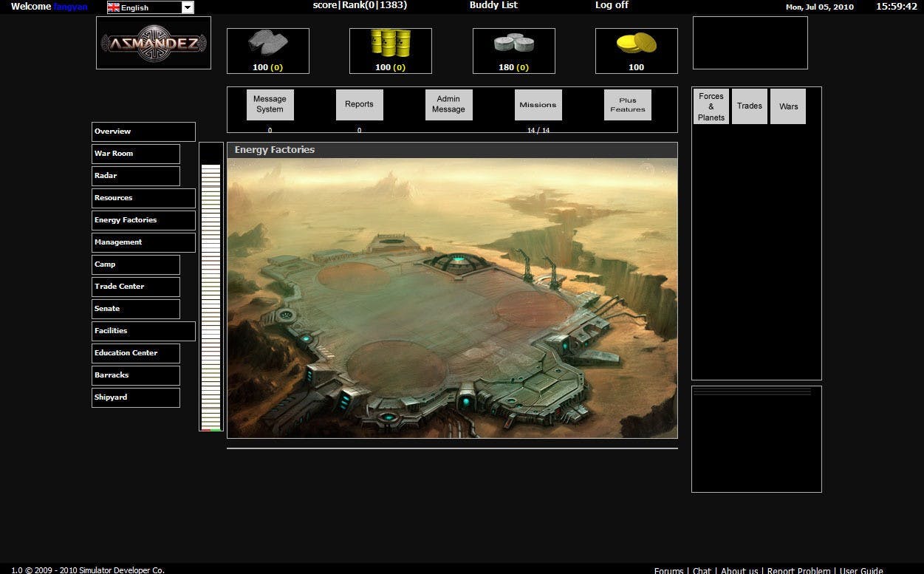924x574 pixels.
Task: Select Shipyard in the left menu
Action: 136,397
